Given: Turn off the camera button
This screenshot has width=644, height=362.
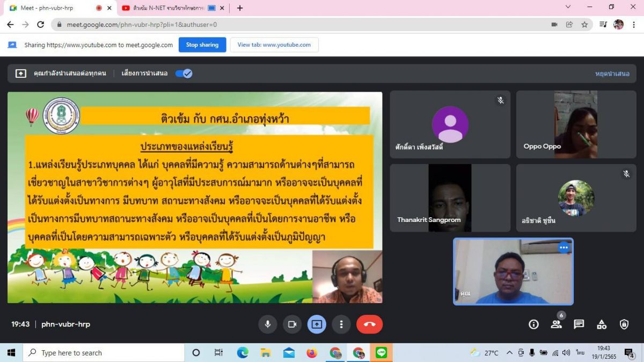Looking at the screenshot, I should click(292, 324).
